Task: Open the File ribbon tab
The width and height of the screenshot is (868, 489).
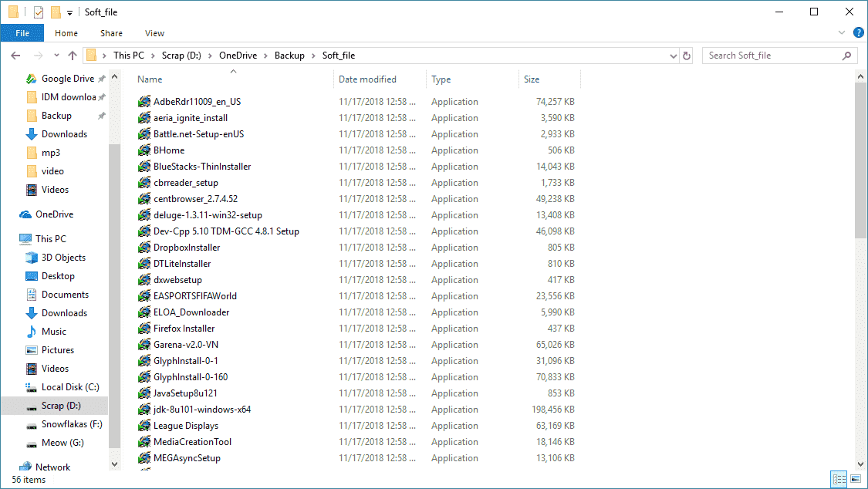Action: pos(22,33)
